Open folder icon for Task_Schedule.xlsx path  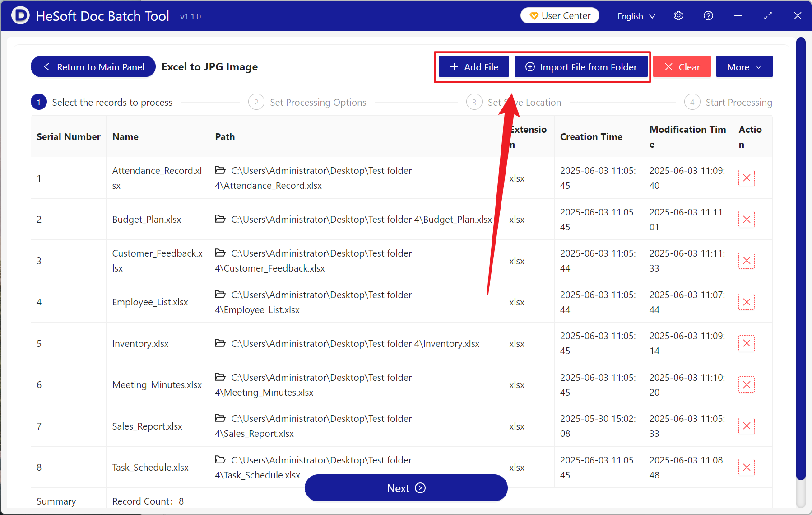pos(220,460)
